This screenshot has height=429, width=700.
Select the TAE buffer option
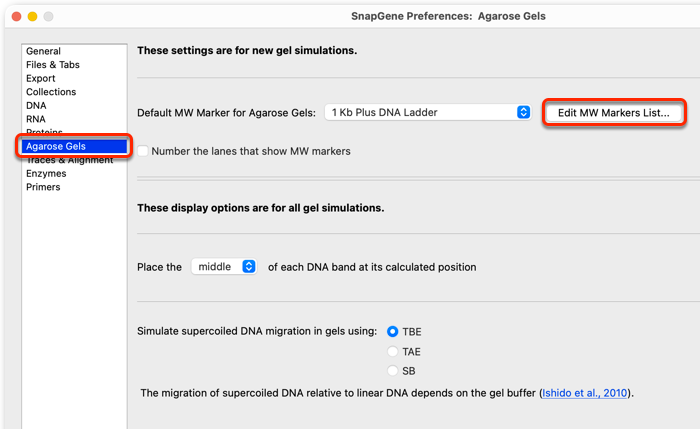(392, 351)
